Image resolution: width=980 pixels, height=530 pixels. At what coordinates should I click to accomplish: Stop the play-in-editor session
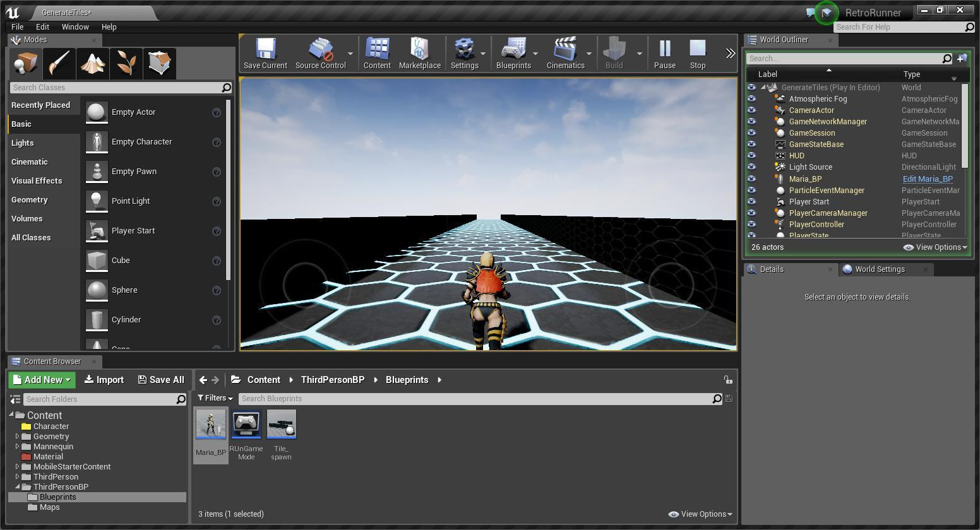tap(698, 53)
